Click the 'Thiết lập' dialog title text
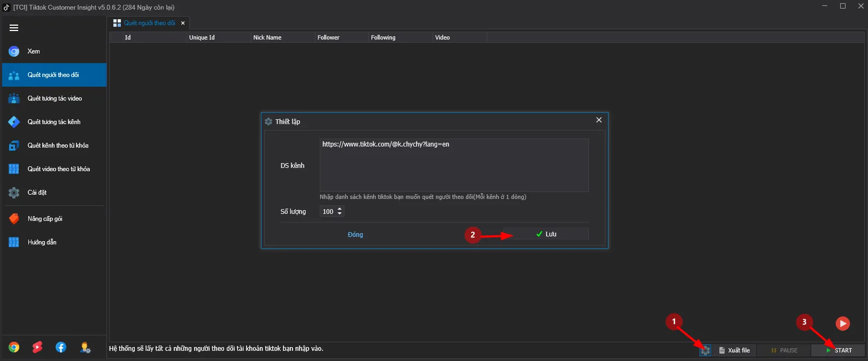This screenshot has width=868, height=361. (x=288, y=121)
